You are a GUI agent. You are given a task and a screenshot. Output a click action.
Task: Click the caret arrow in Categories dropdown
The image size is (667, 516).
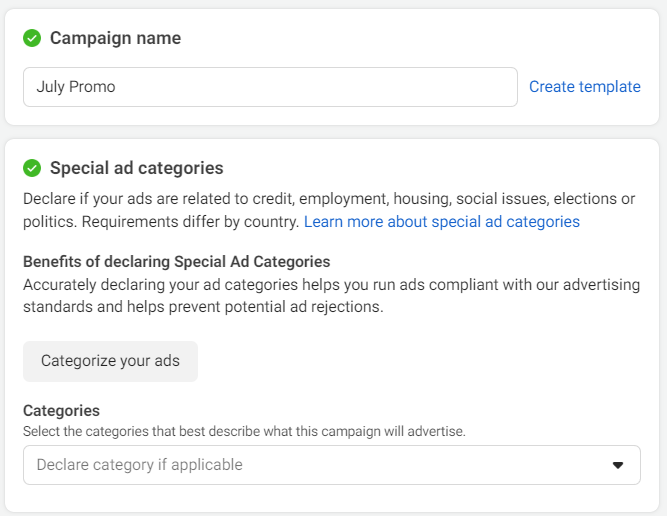tap(618, 465)
